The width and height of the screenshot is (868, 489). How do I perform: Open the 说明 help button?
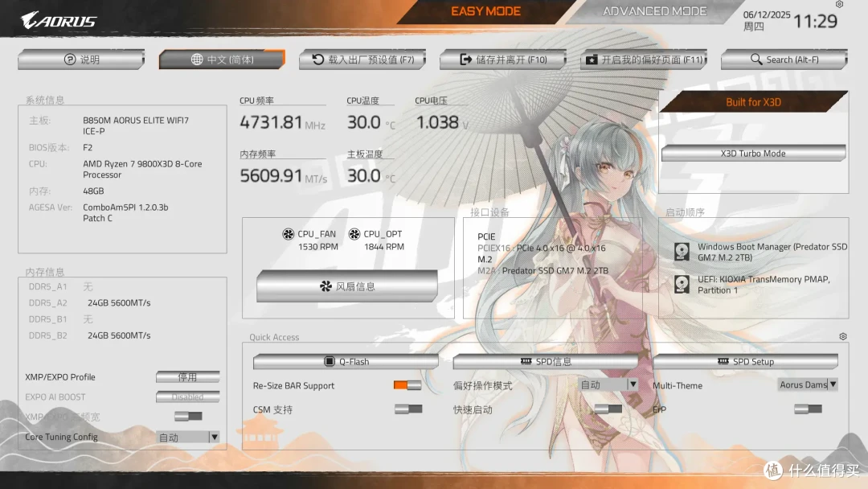pyautogui.click(x=81, y=60)
